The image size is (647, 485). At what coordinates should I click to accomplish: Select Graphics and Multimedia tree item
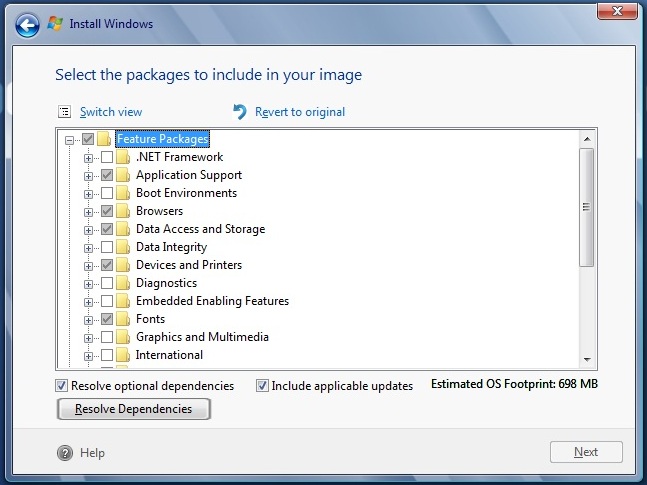tap(202, 337)
